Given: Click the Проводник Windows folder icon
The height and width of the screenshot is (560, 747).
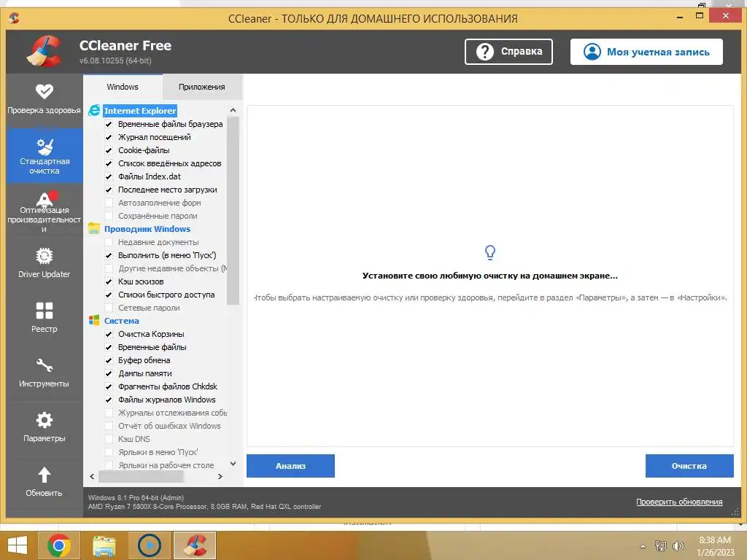Looking at the screenshot, I should 94,228.
